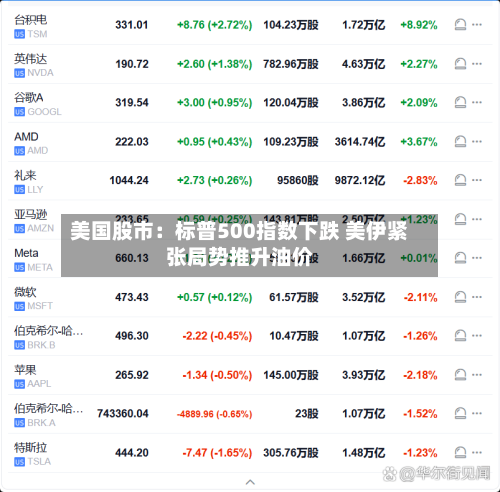This screenshot has width=500, height=492.
Task: Open more options for NVDA row
Action: pos(477,63)
